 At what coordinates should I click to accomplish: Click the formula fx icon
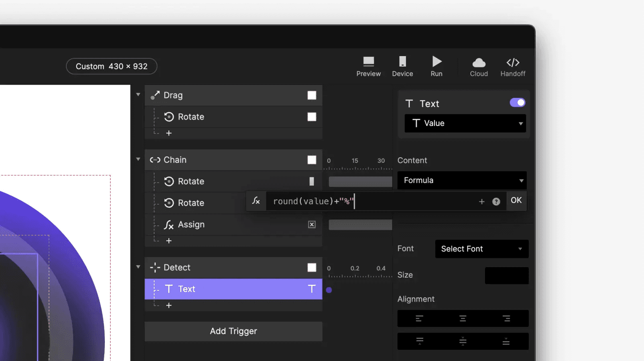256,201
